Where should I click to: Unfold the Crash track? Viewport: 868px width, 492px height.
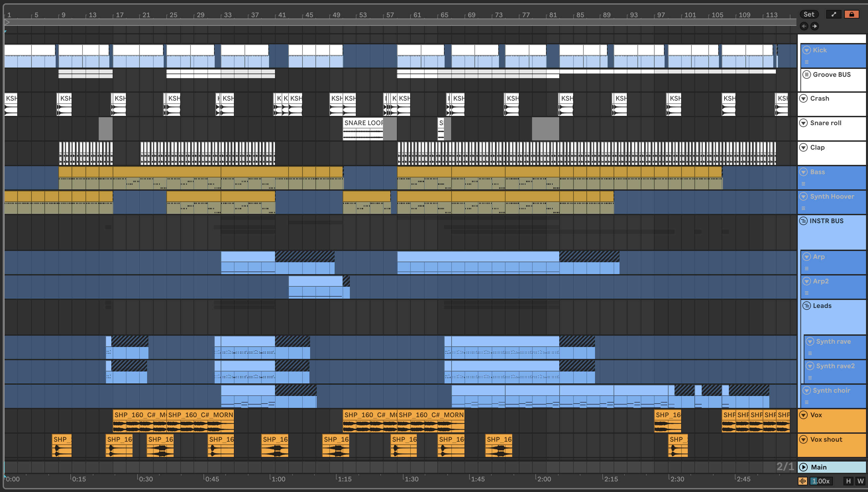(x=803, y=98)
